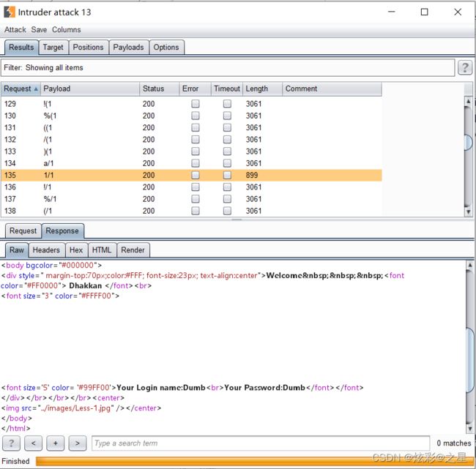476x469 pixels.
Task: Minimize the Intruder attack window
Action: pyautogui.click(x=392, y=12)
